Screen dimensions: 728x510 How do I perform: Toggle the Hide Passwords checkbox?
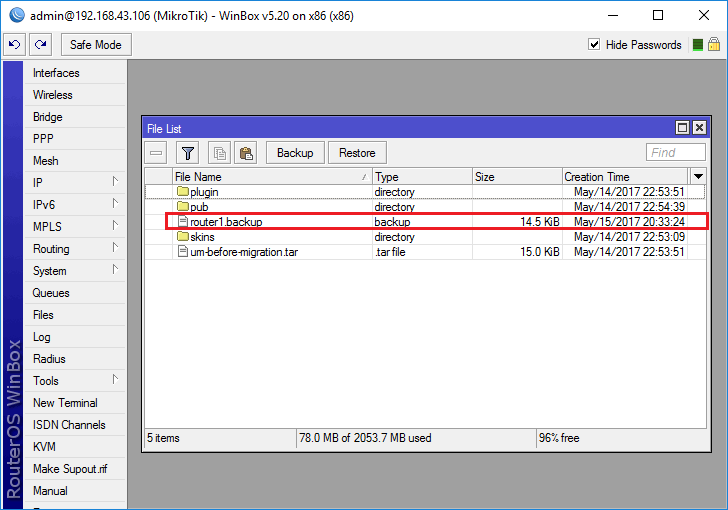pos(594,45)
